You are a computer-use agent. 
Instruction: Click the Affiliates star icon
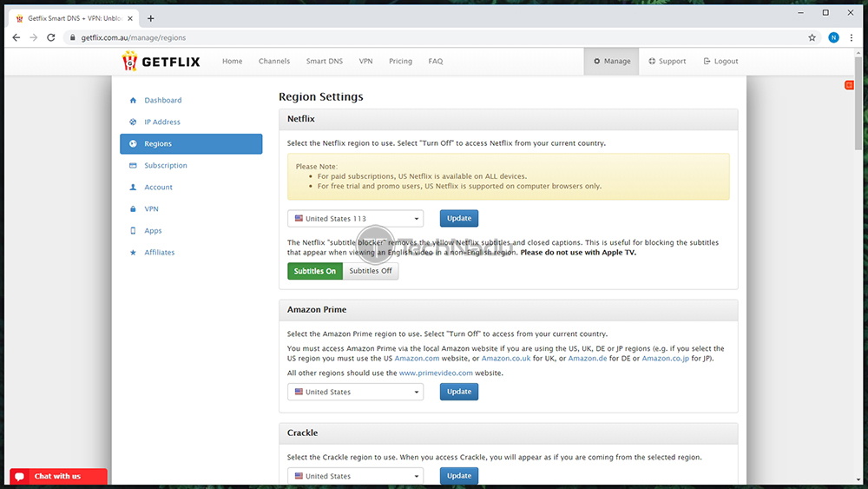click(133, 253)
